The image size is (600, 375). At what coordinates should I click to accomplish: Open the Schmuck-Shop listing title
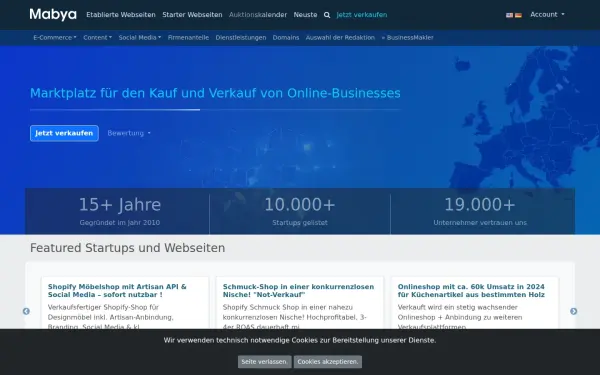298,290
